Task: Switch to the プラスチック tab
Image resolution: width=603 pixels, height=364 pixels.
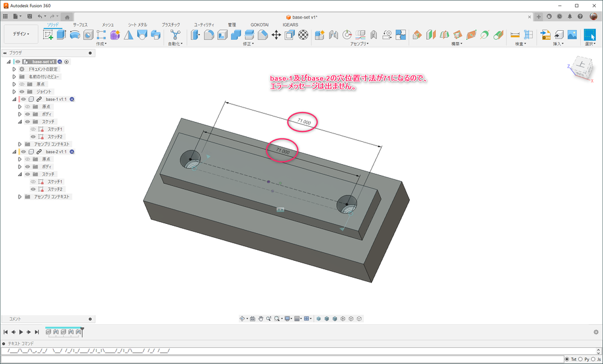Action: click(171, 25)
